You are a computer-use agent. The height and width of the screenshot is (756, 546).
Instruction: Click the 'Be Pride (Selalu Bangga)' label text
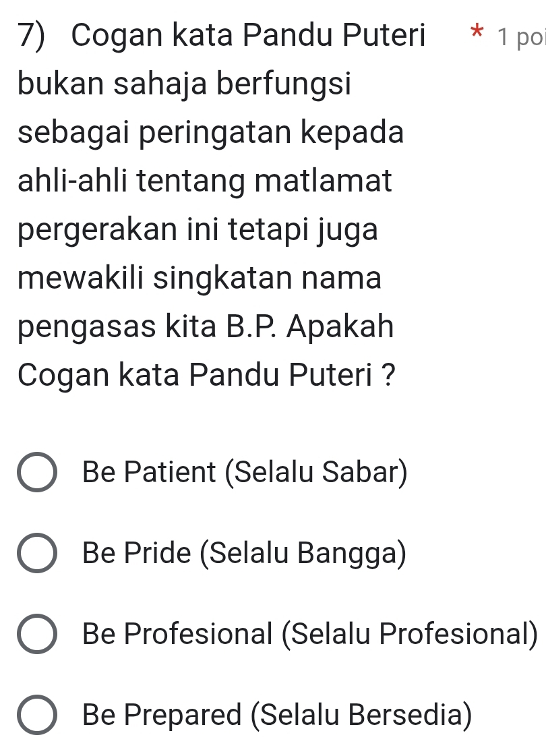pyautogui.click(x=244, y=553)
